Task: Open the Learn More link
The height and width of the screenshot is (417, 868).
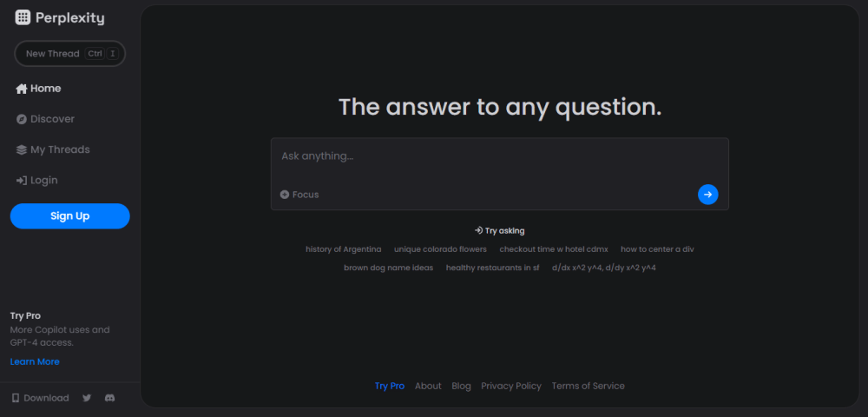Action: point(35,361)
